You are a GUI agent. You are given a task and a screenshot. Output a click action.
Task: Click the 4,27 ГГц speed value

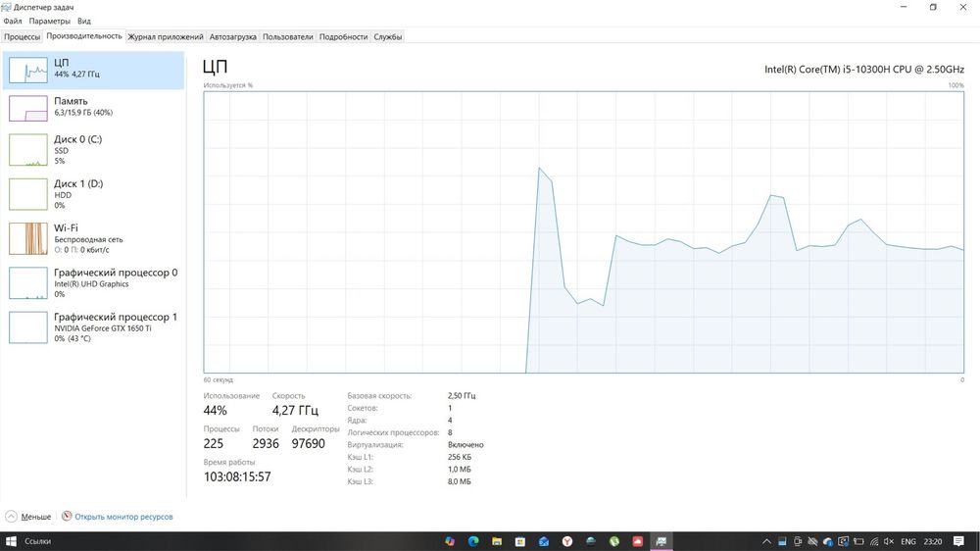point(295,410)
